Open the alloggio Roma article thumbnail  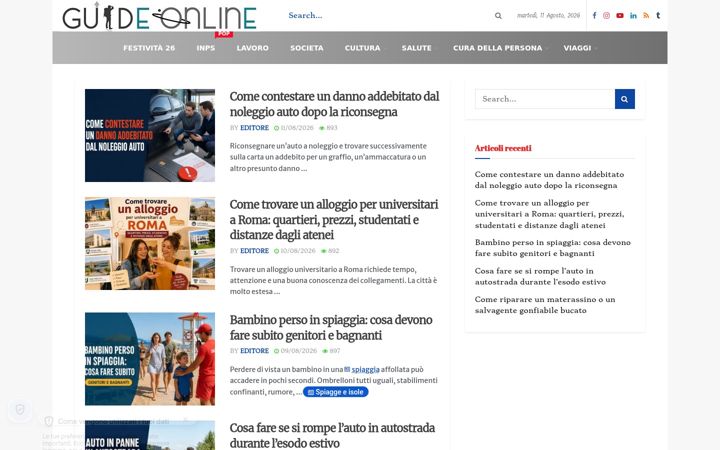[x=150, y=243]
